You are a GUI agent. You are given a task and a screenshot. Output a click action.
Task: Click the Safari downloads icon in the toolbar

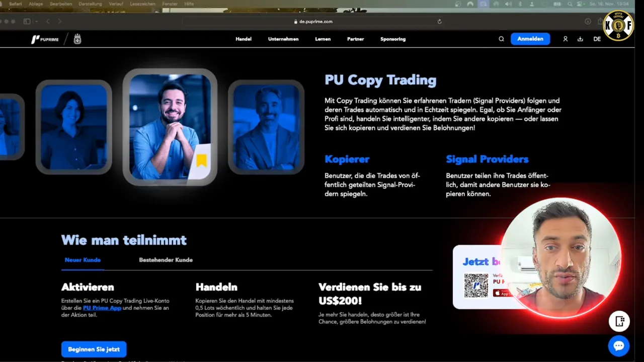coord(588,21)
